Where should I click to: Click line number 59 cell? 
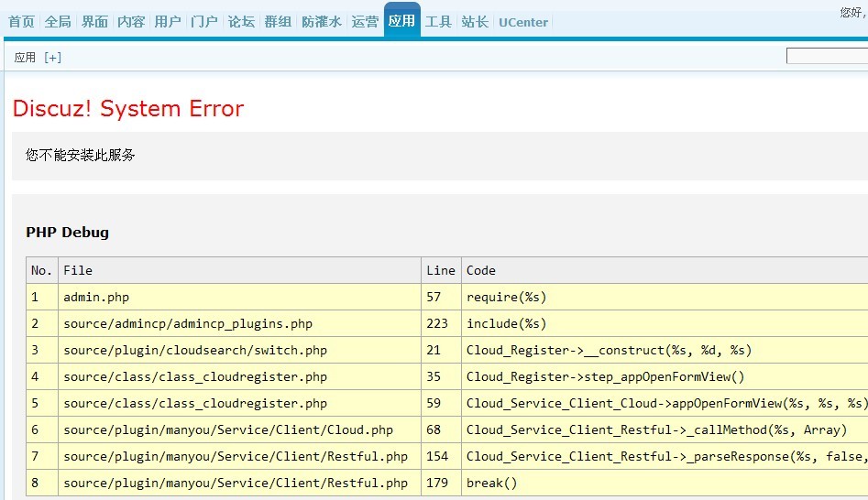click(441, 403)
